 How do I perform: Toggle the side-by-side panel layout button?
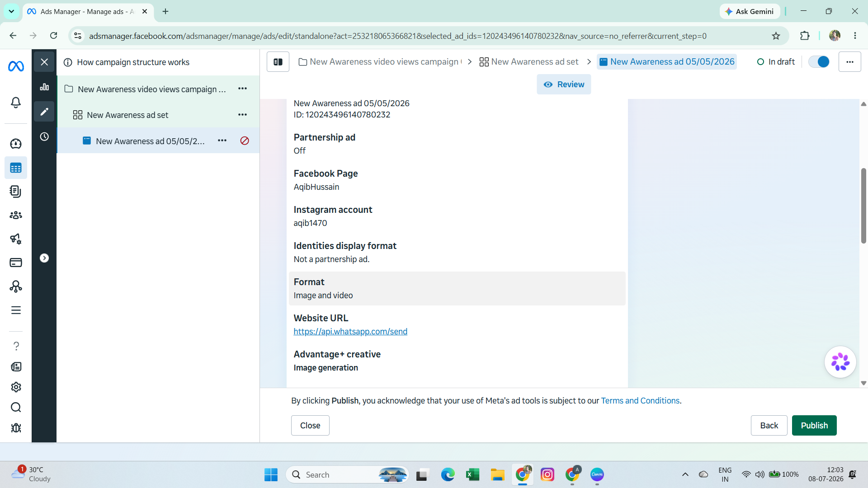(278, 62)
